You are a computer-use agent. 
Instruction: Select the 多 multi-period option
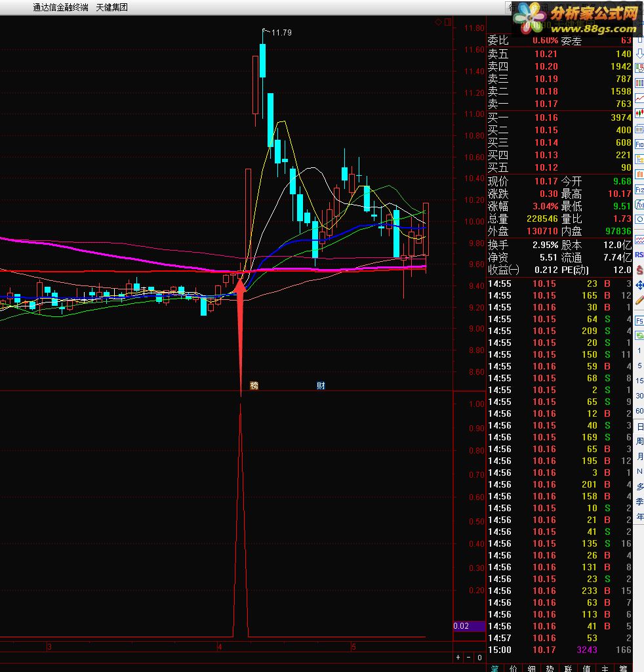tap(639, 486)
